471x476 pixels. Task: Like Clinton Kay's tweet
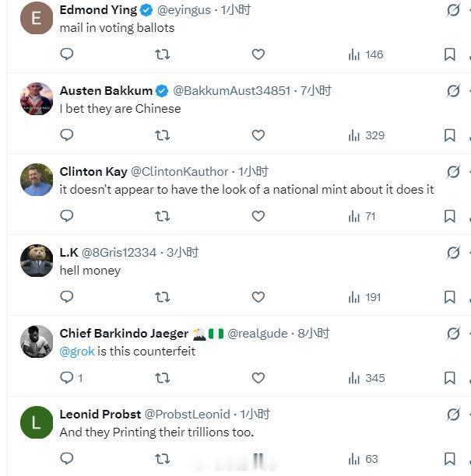[258, 216]
